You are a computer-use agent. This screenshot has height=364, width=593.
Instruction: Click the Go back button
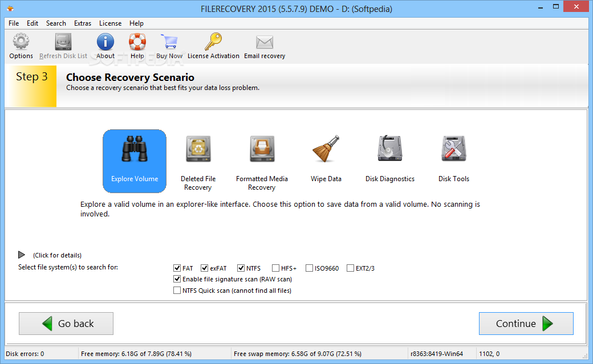click(x=66, y=324)
